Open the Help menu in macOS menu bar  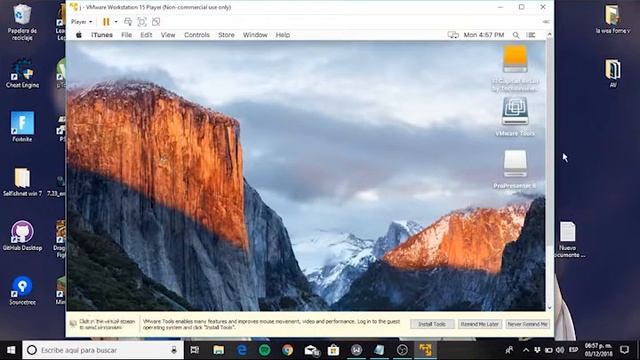pyautogui.click(x=282, y=35)
